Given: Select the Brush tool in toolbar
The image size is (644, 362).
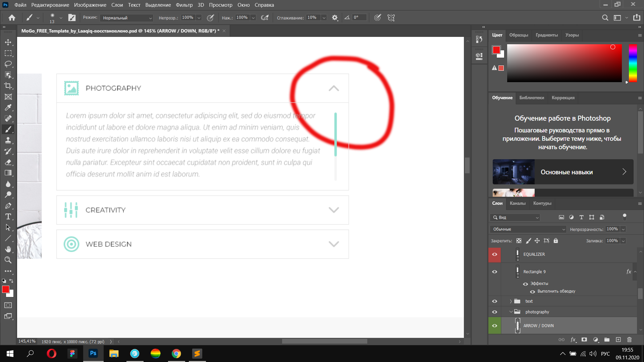Looking at the screenshot, I should tap(8, 129).
